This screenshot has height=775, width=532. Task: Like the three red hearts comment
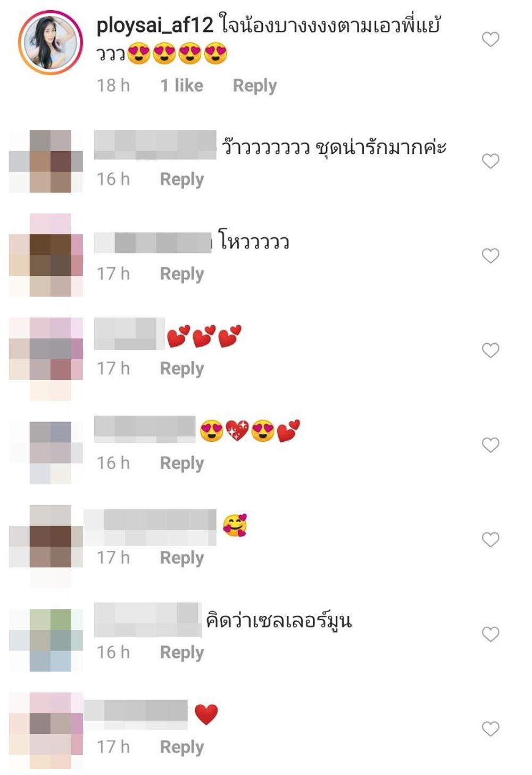point(491,350)
